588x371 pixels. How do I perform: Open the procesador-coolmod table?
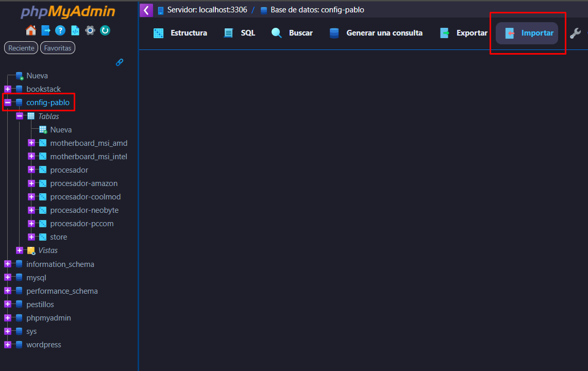tap(86, 197)
